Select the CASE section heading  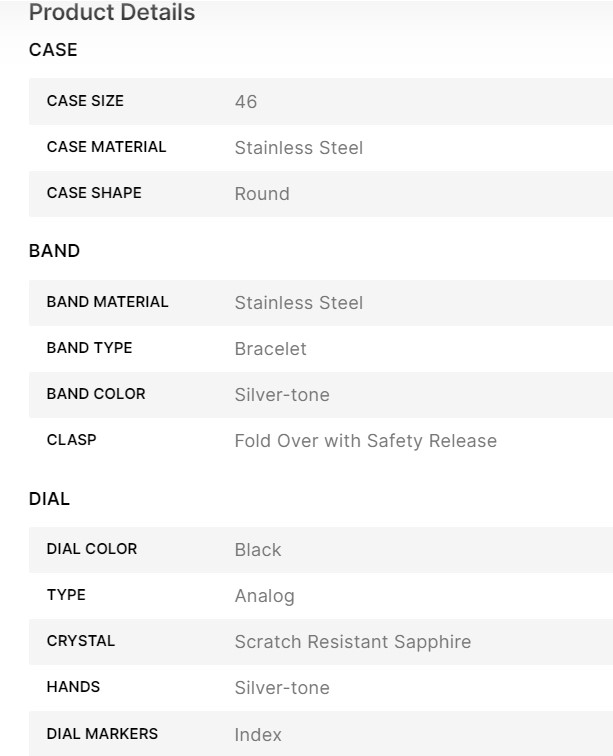53,50
